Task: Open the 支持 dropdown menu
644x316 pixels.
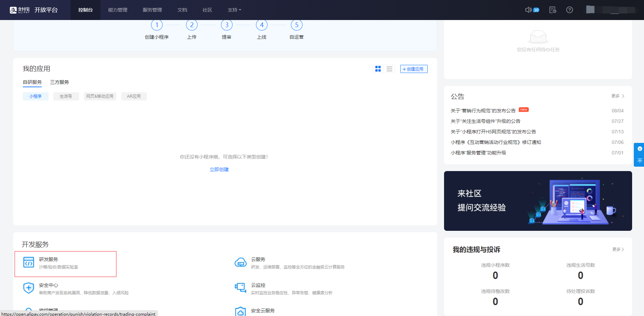Action: tap(234, 10)
